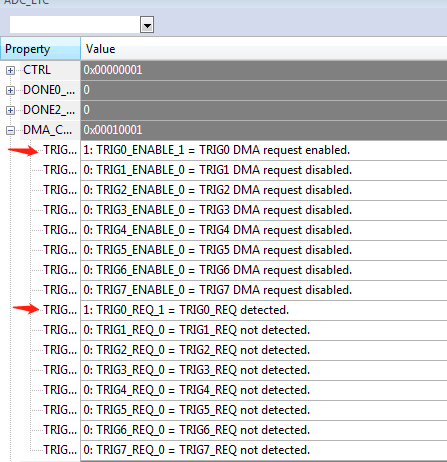
Task: Click the empty combo box field
Action: click(75, 25)
